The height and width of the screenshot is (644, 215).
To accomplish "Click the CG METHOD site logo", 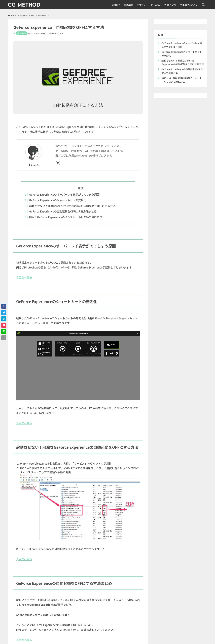I will (x=24, y=5).
